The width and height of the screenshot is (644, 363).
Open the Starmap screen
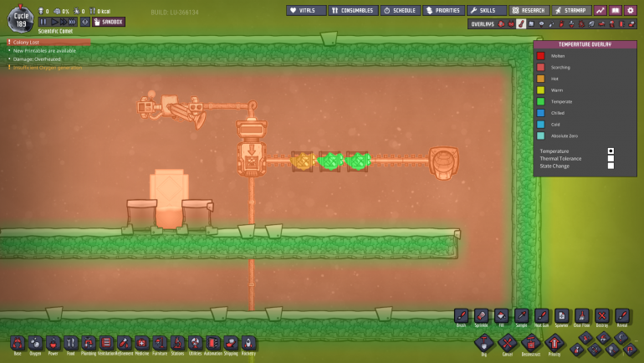571,10
